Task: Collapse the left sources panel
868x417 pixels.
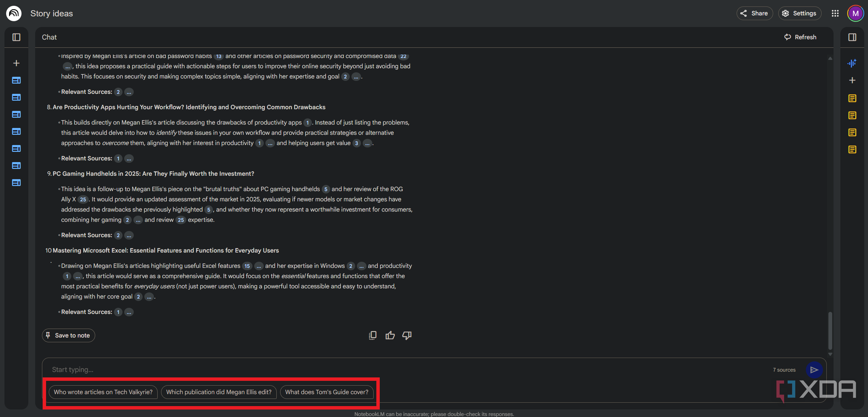Action: coord(16,37)
